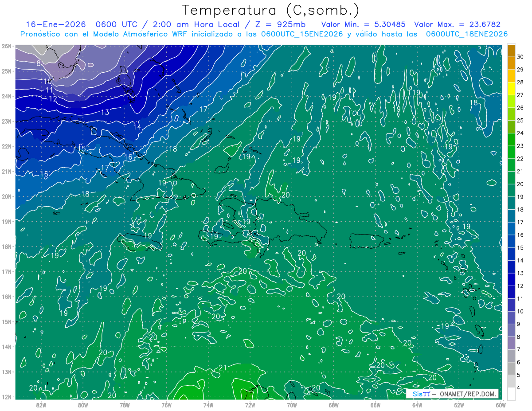Click the 13 contour label on the map
This screenshot has width=532, height=411.
click(105, 113)
